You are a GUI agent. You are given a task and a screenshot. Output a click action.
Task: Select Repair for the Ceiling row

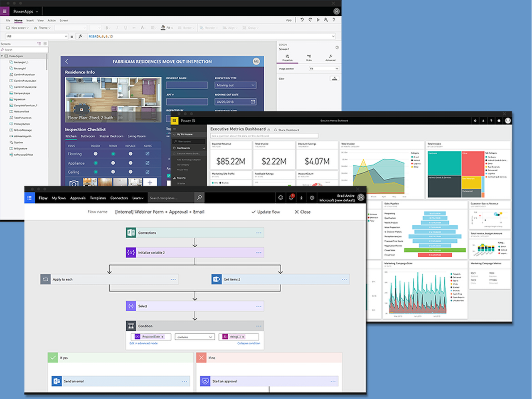(x=113, y=172)
